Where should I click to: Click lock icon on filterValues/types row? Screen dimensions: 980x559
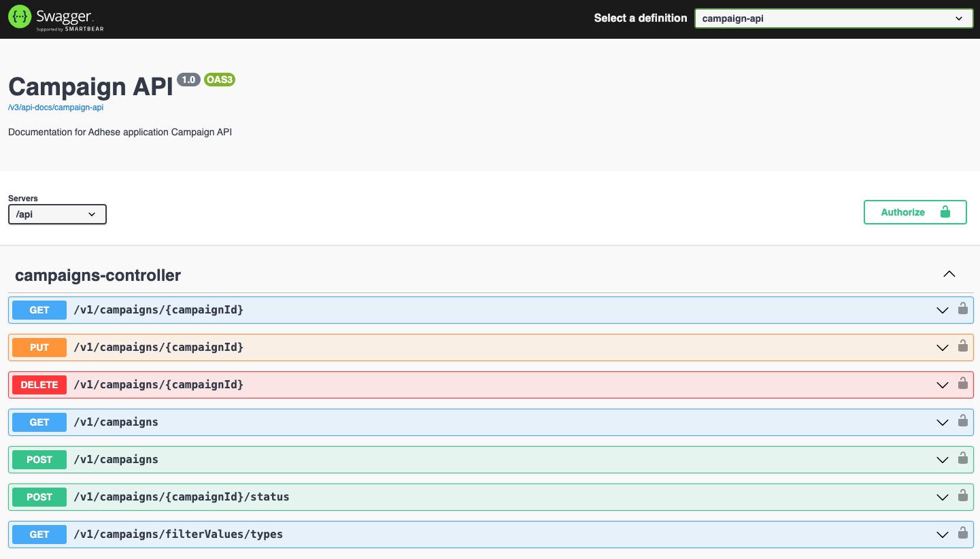point(962,533)
